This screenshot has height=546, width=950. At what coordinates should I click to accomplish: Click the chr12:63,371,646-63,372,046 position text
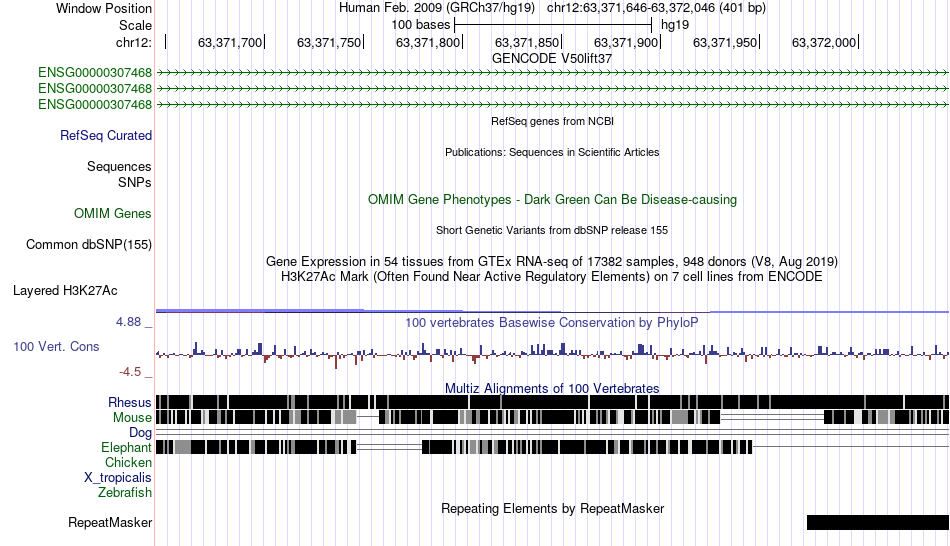(x=656, y=8)
